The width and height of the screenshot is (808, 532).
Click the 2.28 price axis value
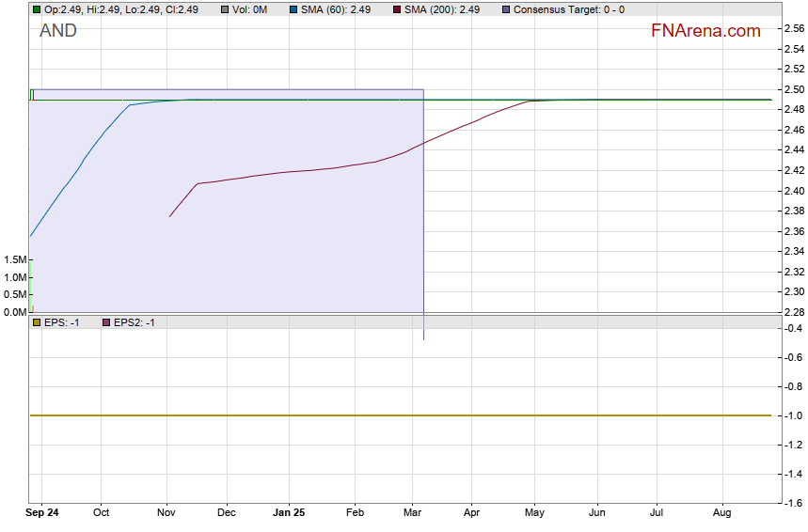[x=793, y=312]
